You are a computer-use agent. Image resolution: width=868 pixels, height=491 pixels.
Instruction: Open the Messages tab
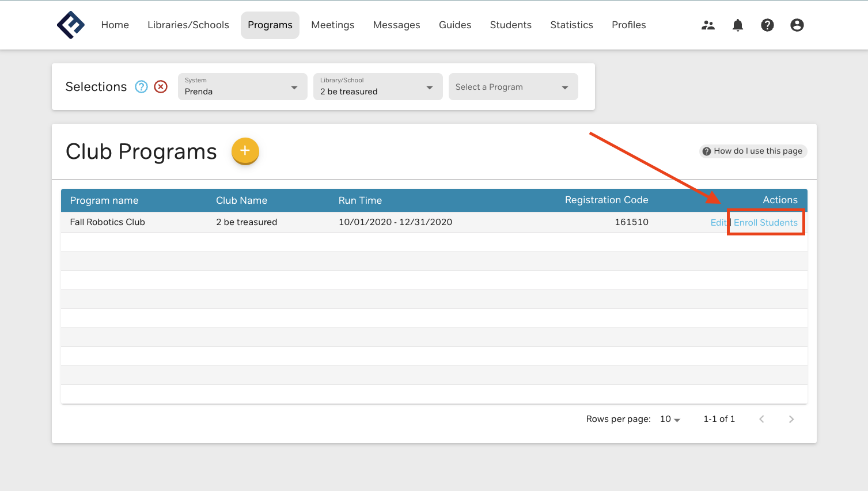pyautogui.click(x=397, y=25)
